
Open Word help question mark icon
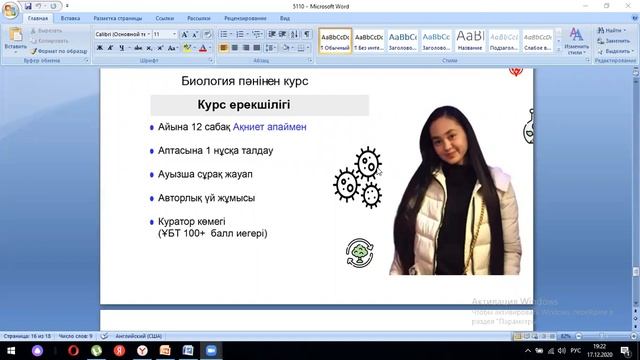click(x=635, y=18)
